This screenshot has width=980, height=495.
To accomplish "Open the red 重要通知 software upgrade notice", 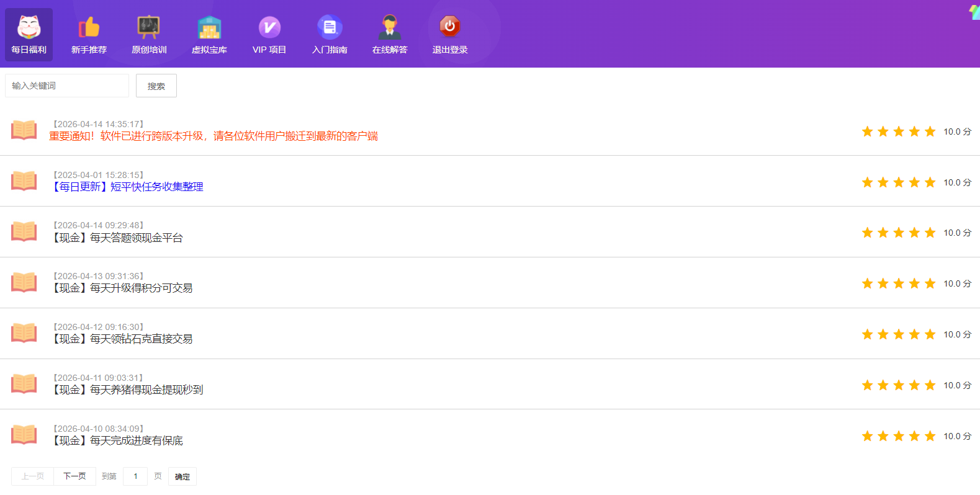I will click(x=214, y=136).
